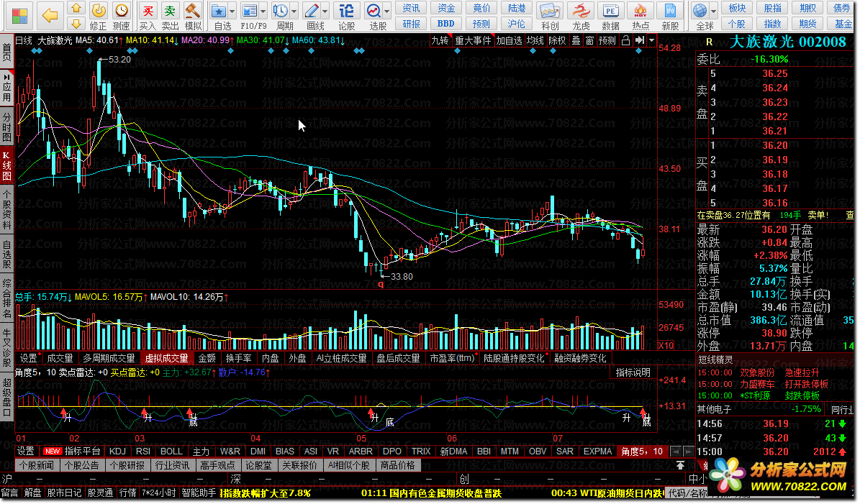
Task: Expand the 自选 dropdown arrow
Action: point(232,11)
